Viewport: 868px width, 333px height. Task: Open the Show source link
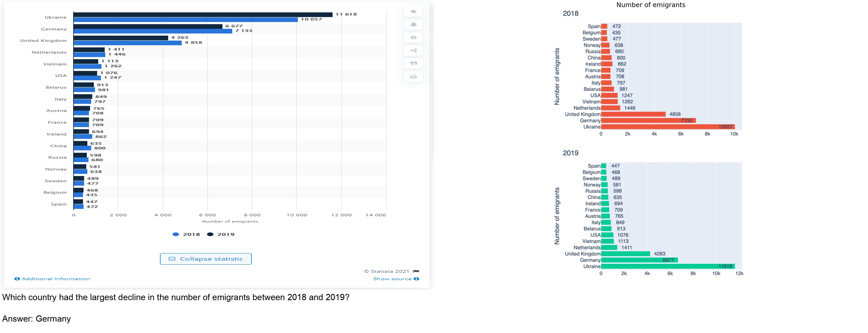tap(392, 279)
